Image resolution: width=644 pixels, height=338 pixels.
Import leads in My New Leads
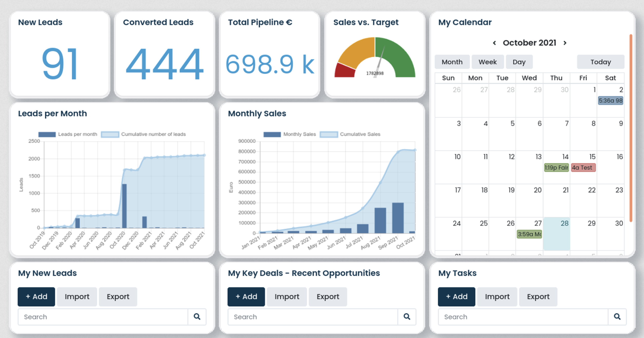(x=77, y=297)
